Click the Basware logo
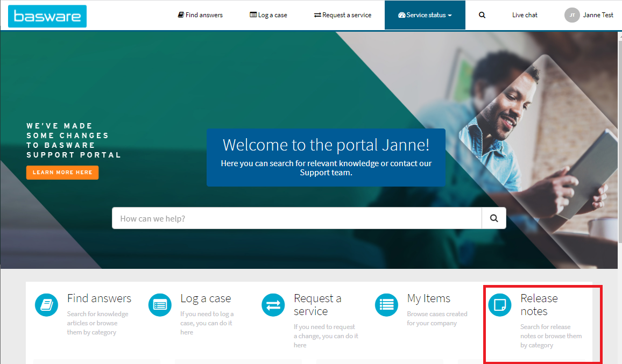622x364 pixels. [x=47, y=16]
